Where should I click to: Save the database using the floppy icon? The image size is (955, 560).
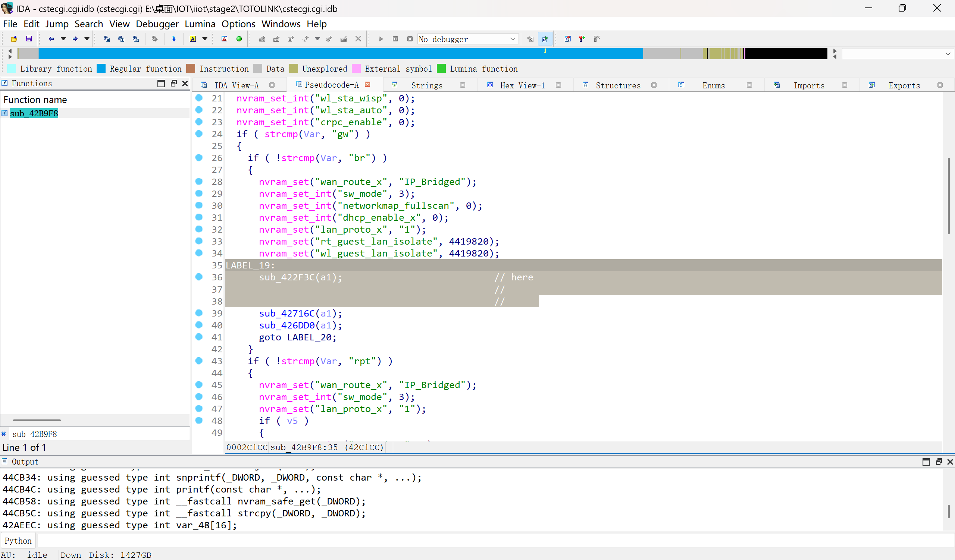click(x=29, y=39)
